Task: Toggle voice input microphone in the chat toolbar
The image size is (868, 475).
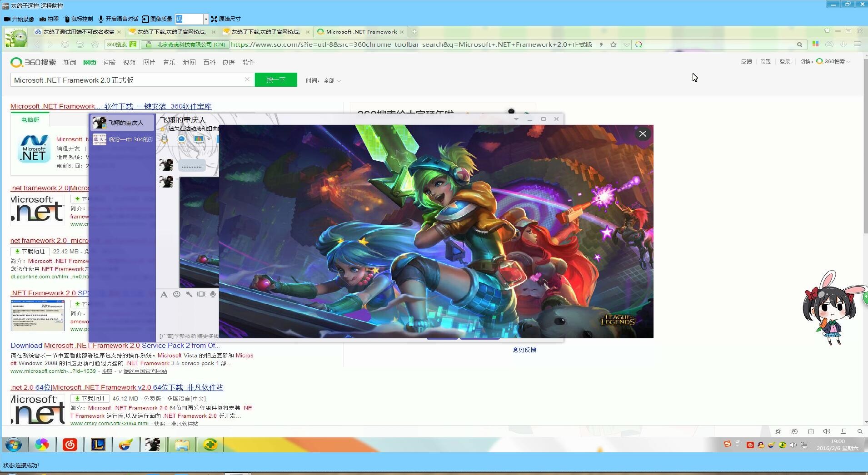Action: 212,294
